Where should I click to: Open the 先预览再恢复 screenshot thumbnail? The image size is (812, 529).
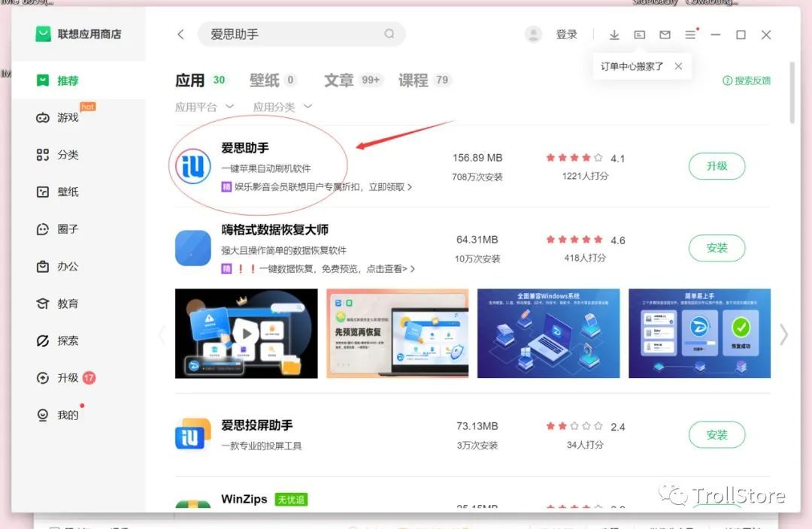pyautogui.click(x=397, y=334)
